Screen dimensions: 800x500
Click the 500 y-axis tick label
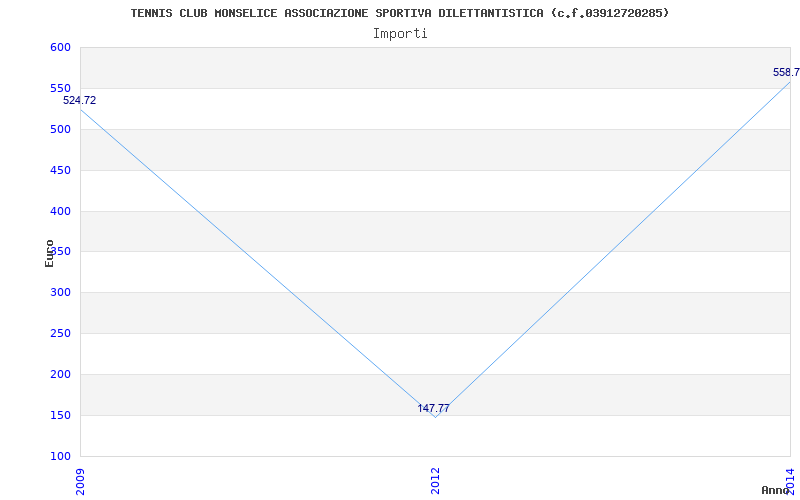coord(60,129)
